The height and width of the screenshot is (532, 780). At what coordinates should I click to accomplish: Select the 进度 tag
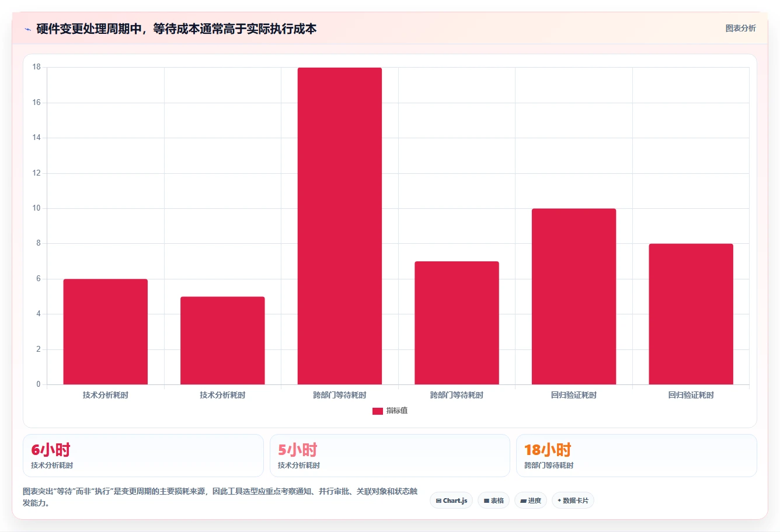point(530,501)
